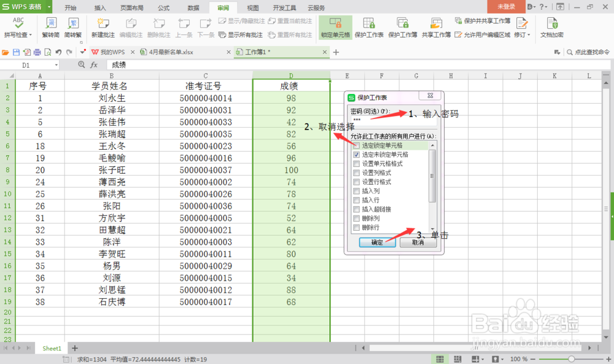Open the WPS 表格 application menu arrow
Viewport: 614px width, 364px height.
point(49,7)
